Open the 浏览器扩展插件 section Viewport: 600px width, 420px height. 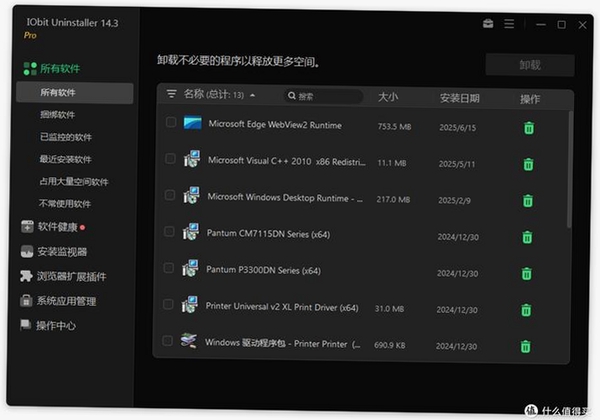coord(72,276)
